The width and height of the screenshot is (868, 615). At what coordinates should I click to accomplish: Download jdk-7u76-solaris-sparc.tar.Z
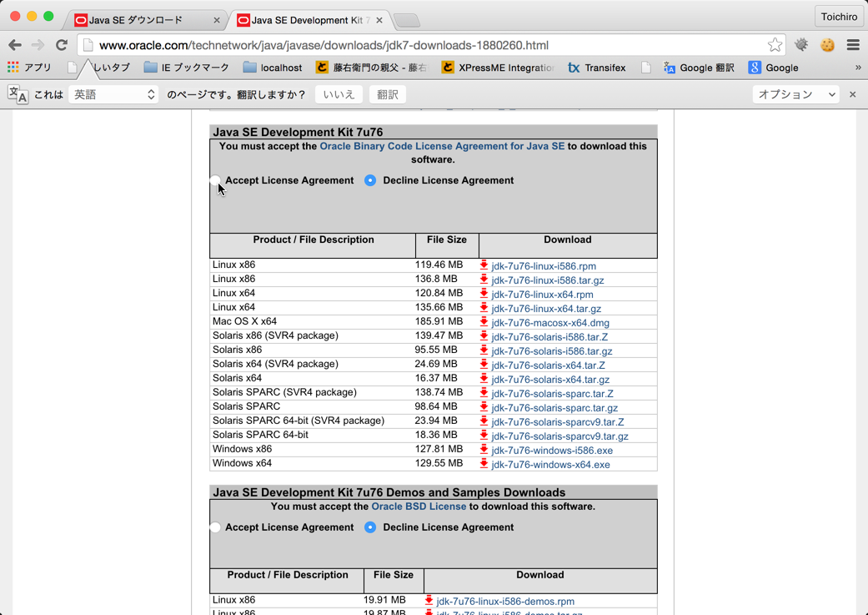(553, 394)
